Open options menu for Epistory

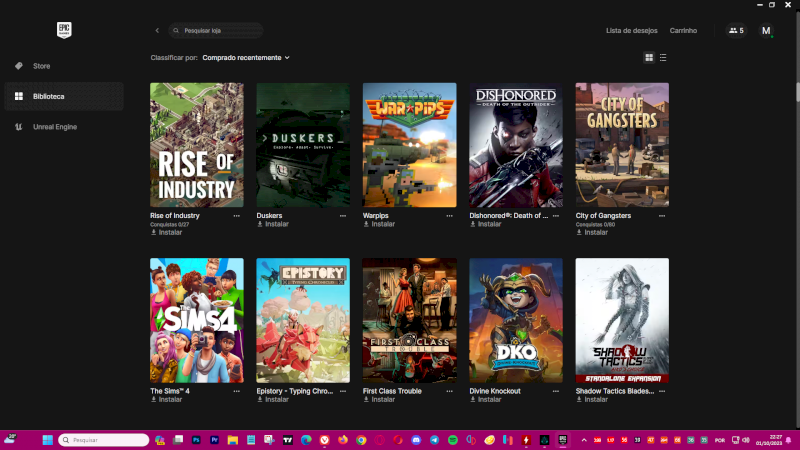tap(343, 391)
